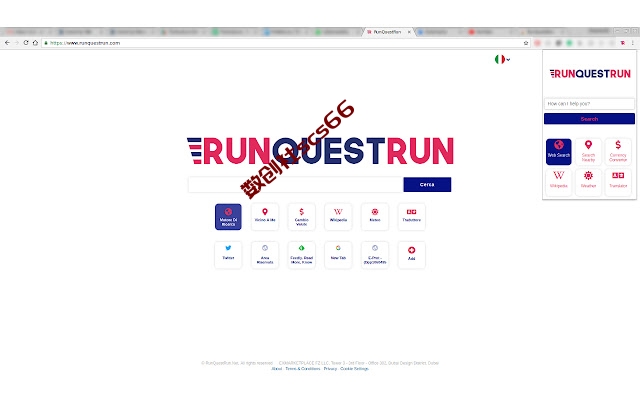
Task: Select the Motore di Ricerca tile
Action: click(228, 217)
